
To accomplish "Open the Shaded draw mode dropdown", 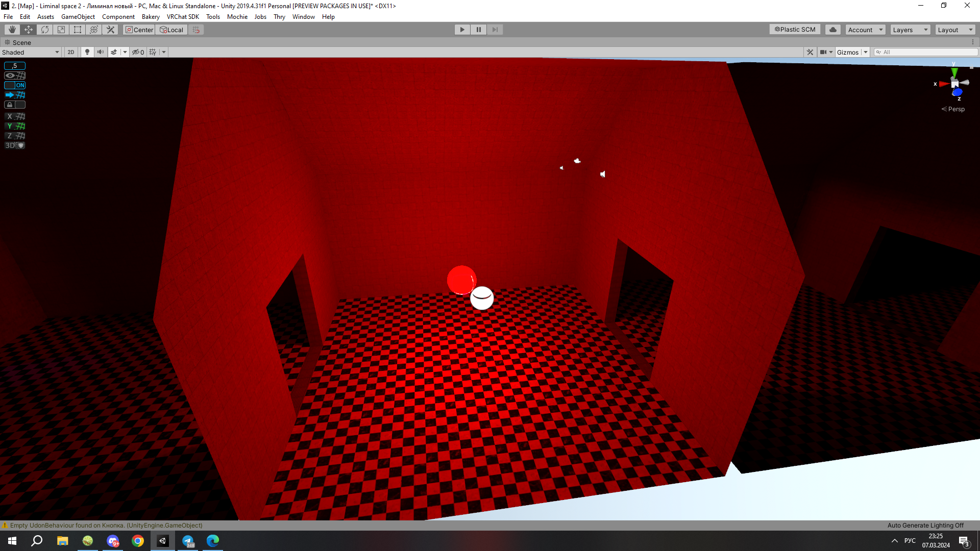I will coord(31,52).
